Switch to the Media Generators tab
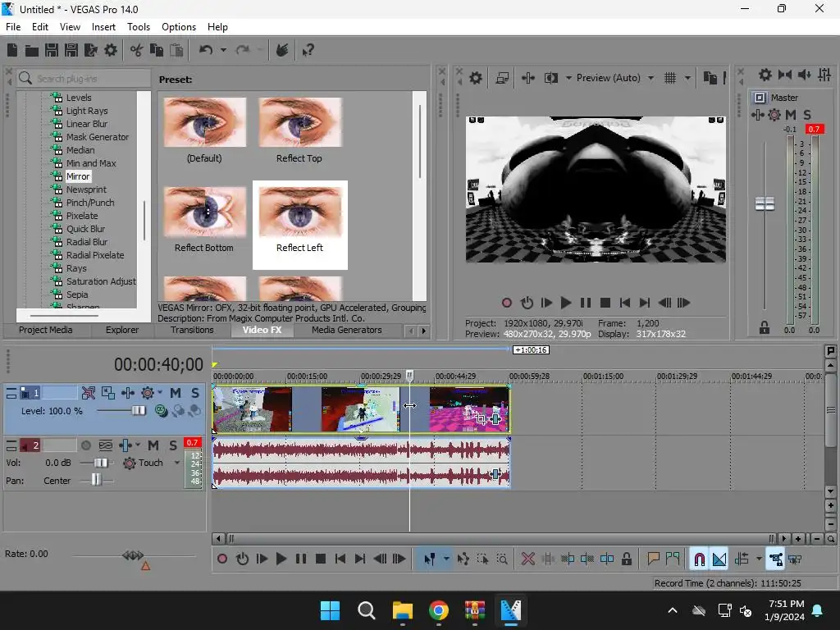 click(x=347, y=330)
